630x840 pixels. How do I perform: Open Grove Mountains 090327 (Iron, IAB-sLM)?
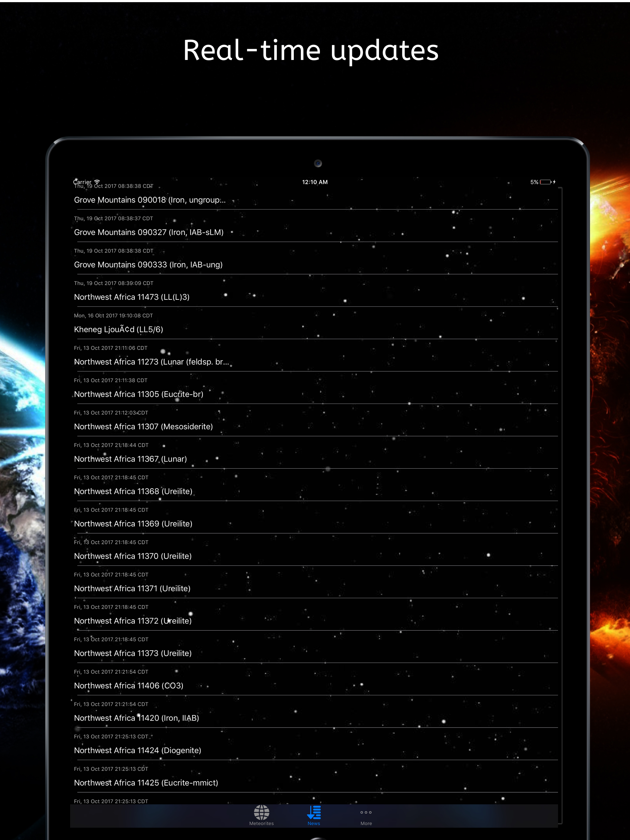149,232
